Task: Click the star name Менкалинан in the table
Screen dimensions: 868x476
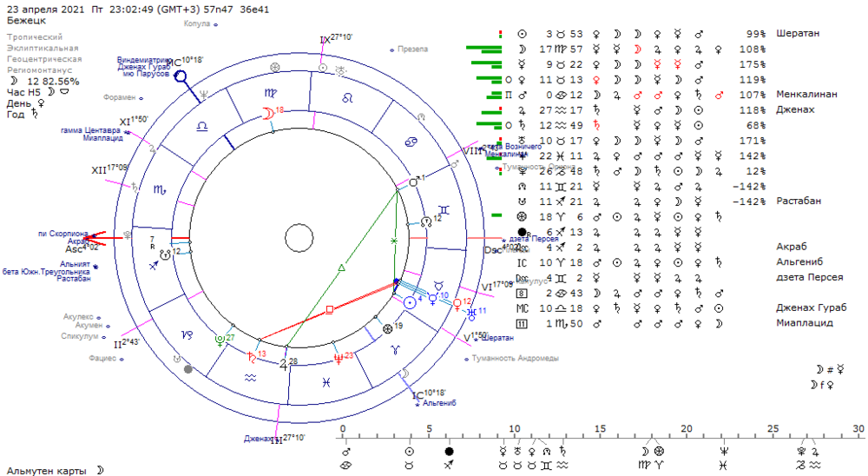Action: tap(806, 94)
